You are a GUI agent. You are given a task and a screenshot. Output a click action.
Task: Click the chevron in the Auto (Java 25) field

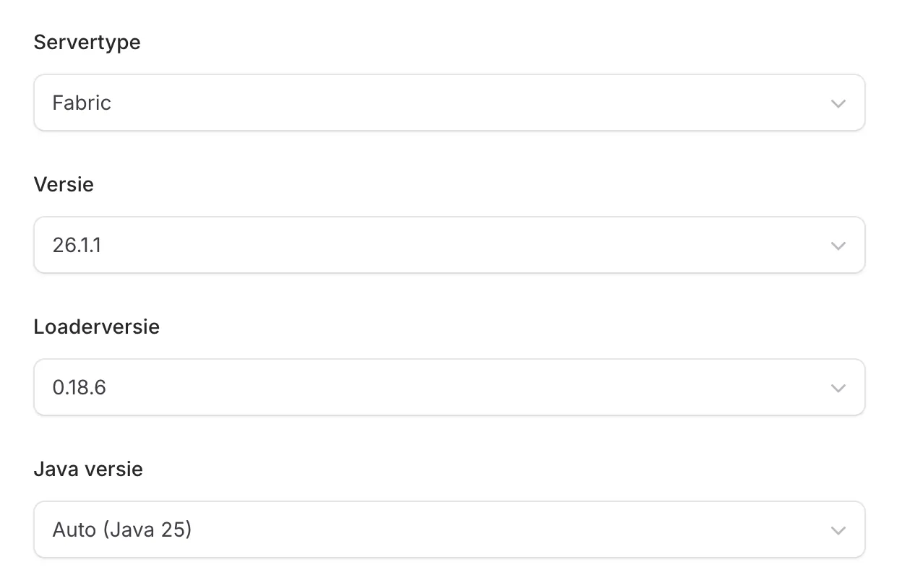point(838,530)
